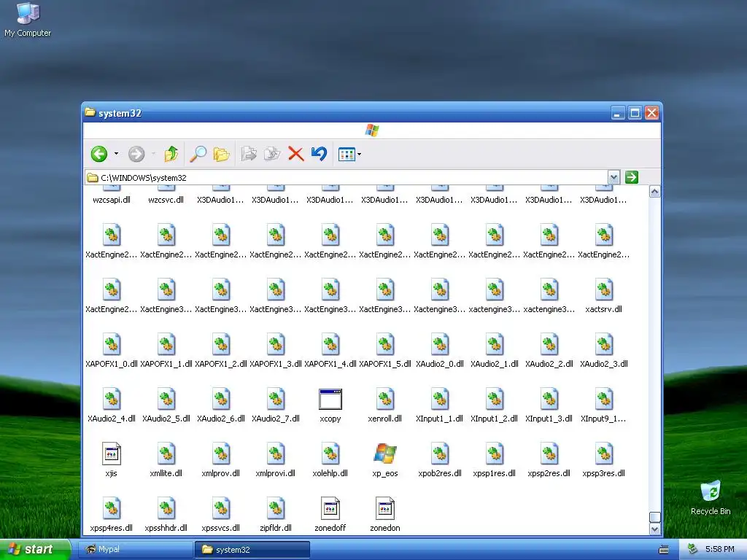747x560 pixels.
Task: Click the xpsp1res.dll file name
Action: coord(494,473)
